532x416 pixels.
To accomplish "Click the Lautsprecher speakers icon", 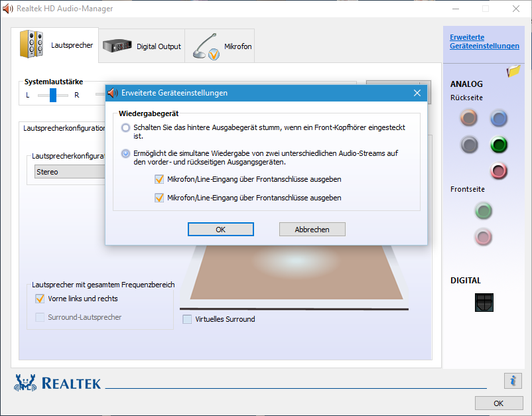I will (x=32, y=44).
